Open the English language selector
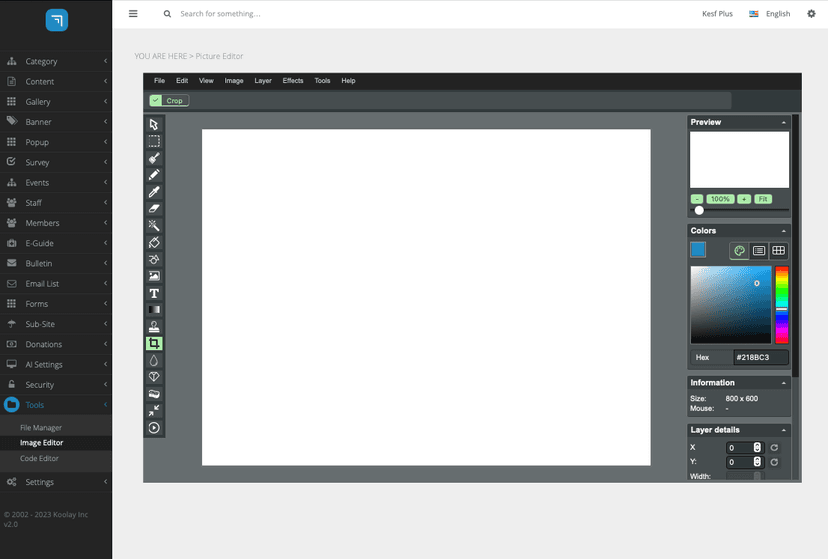828x559 pixels. pos(770,14)
